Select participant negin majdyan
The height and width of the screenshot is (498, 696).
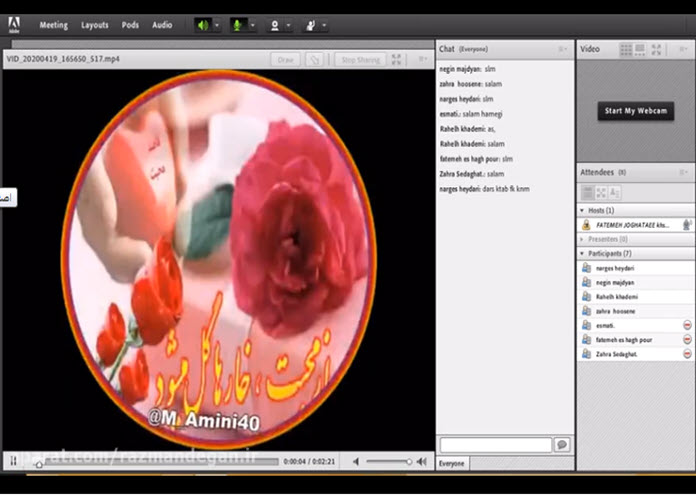click(636, 282)
